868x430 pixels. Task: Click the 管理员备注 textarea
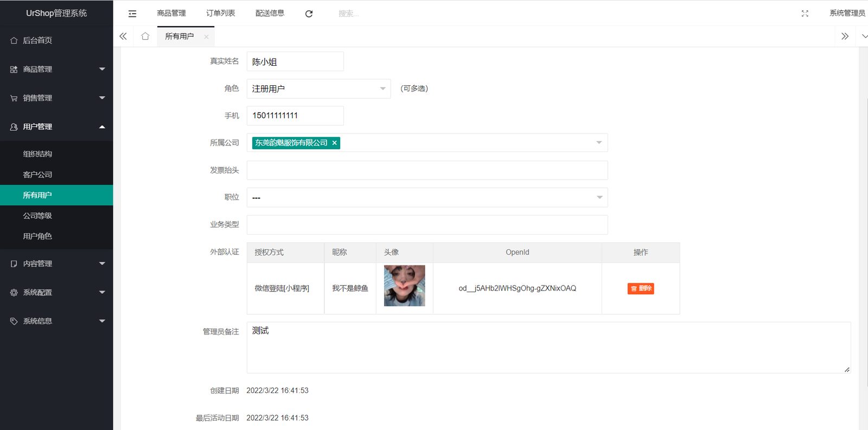pyautogui.click(x=548, y=347)
